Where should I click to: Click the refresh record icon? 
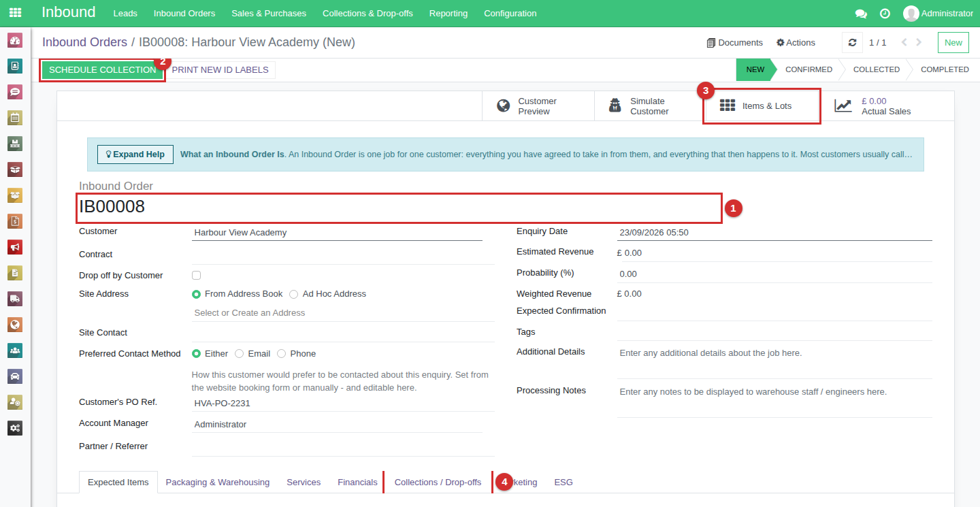[852, 42]
